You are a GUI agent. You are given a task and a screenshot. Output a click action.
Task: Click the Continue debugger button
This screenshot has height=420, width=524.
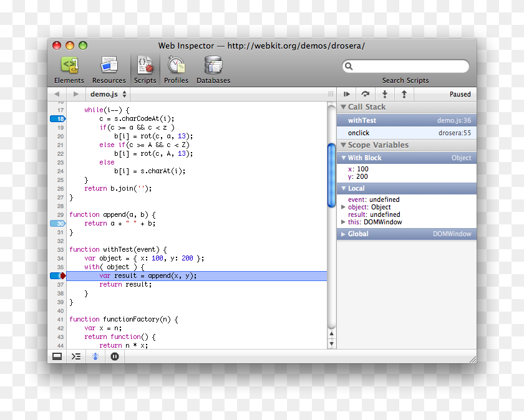click(x=347, y=93)
